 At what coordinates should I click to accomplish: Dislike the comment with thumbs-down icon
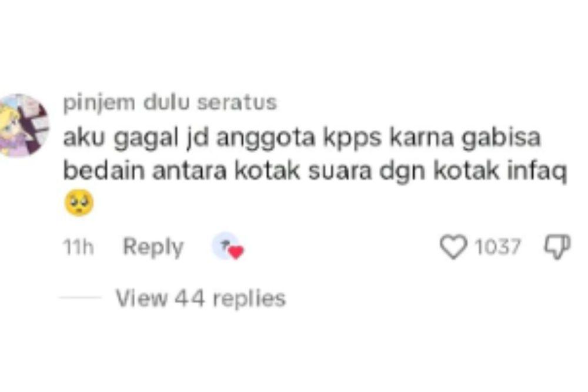coord(557,247)
